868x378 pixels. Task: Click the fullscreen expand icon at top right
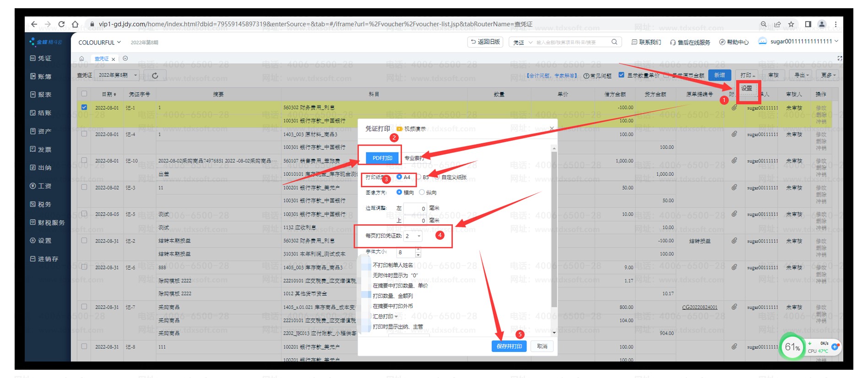point(840,59)
